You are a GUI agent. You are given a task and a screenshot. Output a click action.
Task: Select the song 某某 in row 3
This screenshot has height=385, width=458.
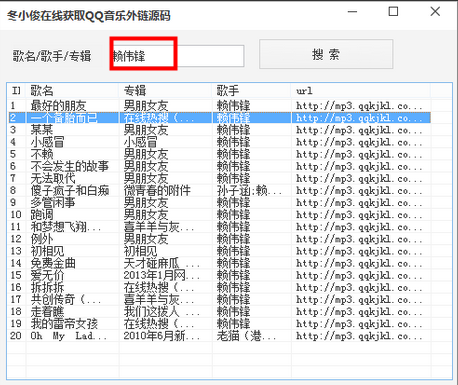pos(42,130)
